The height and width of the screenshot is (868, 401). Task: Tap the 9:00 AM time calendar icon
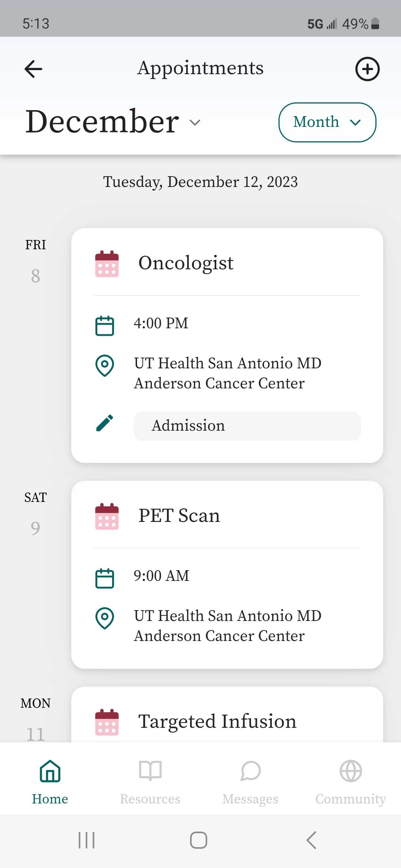[x=105, y=578]
